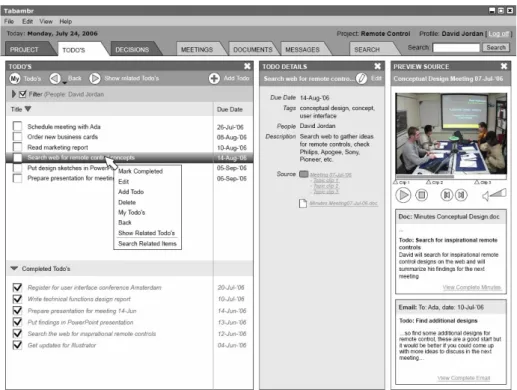Check the Put design sketches in PowerPoint todo
Image resolution: width=517 pixels, height=390 pixels.
pos(17,168)
